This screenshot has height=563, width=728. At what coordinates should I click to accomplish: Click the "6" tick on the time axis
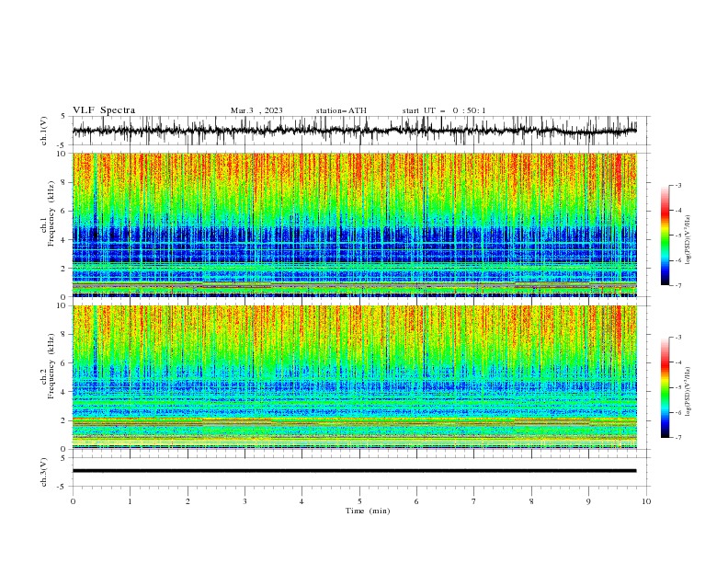(416, 501)
